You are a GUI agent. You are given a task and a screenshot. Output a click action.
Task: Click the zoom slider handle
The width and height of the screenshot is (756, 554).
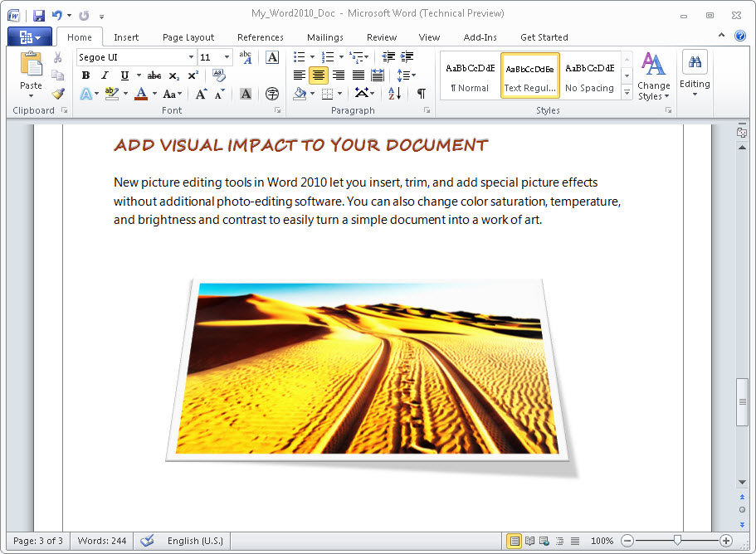point(678,541)
